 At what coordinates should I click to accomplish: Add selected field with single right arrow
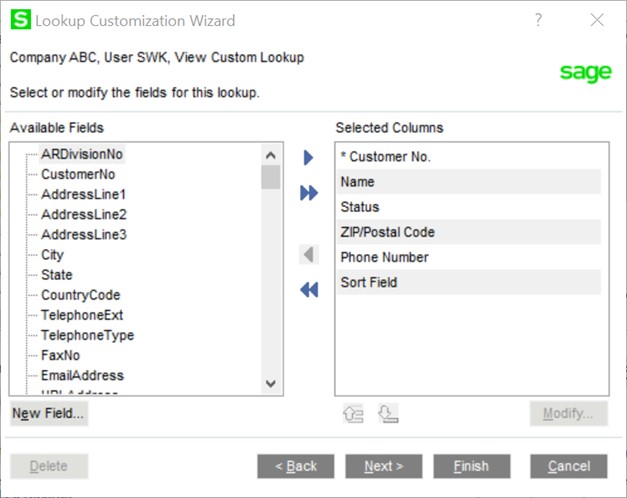pos(308,158)
